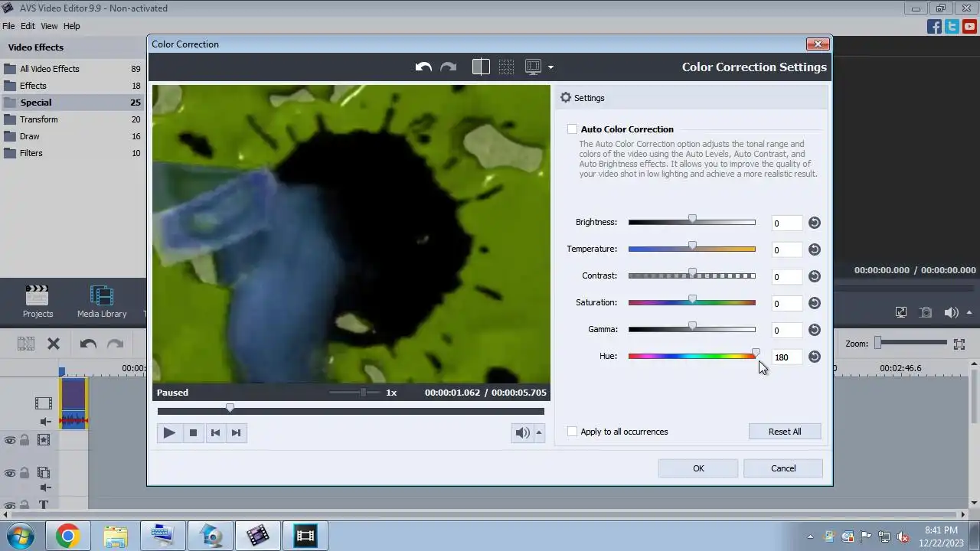Cancel the Color Correction dialog
Screen dimensions: 980x551
[783, 468]
